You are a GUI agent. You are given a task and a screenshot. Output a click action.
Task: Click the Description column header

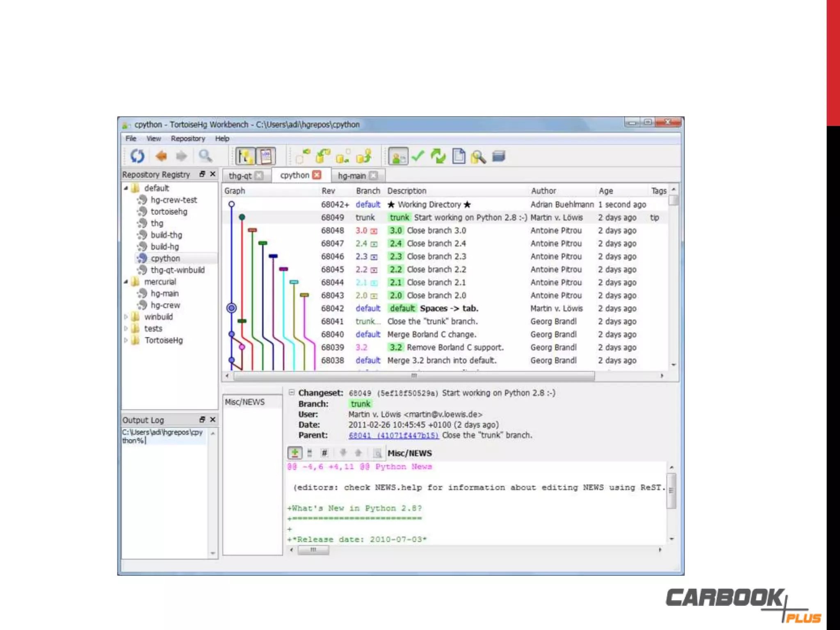point(407,191)
